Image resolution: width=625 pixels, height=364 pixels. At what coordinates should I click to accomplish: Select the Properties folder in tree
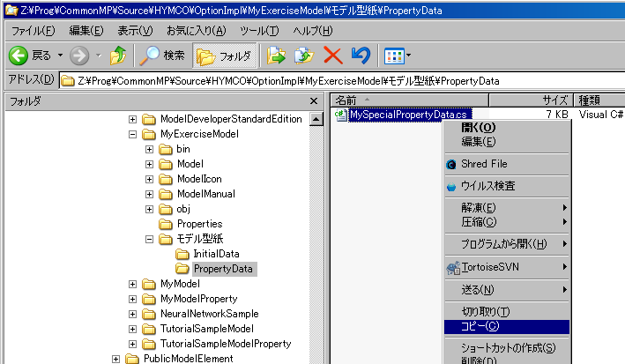click(x=200, y=224)
